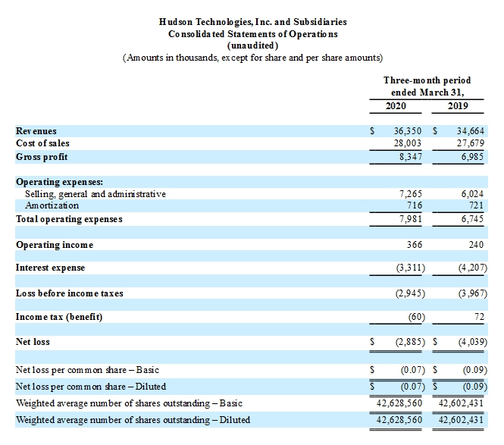
Task: Select the Total operating expenses label
Action: 70,219
